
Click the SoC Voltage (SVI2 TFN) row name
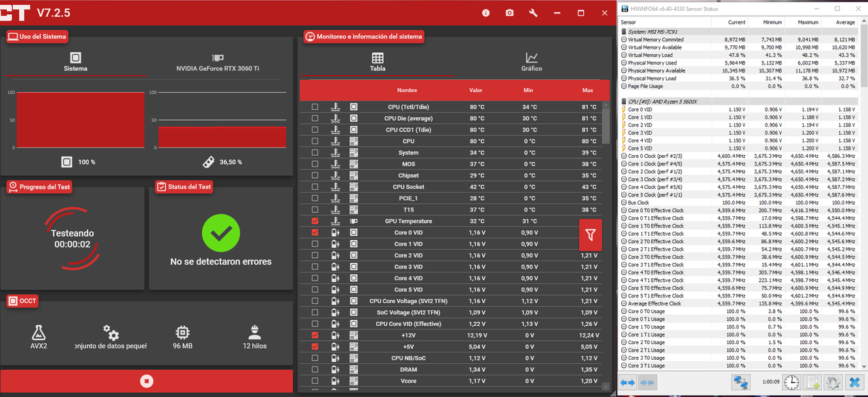408,312
